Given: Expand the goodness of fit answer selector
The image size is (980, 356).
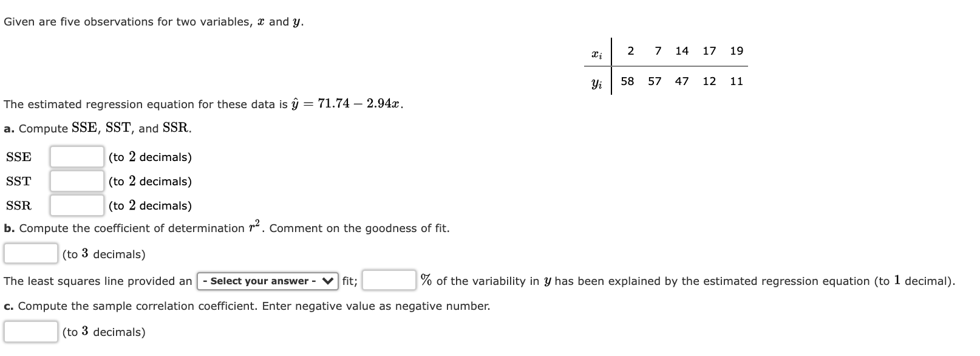Looking at the screenshot, I should coord(266,281).
